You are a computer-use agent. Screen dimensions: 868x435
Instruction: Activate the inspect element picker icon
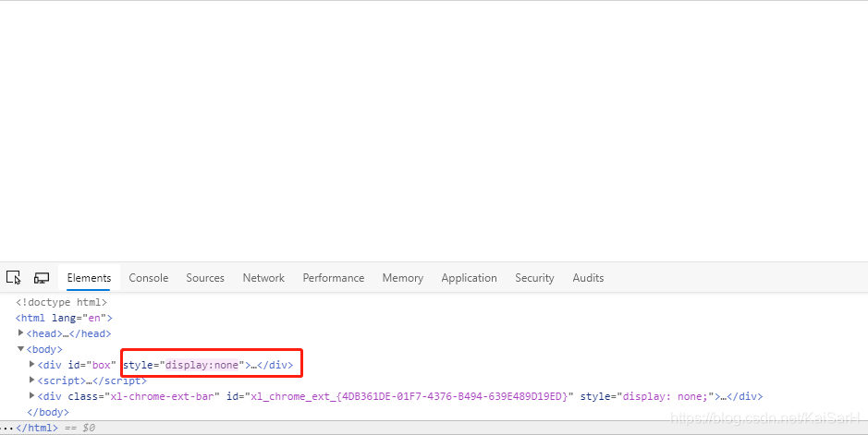(13, 277)
